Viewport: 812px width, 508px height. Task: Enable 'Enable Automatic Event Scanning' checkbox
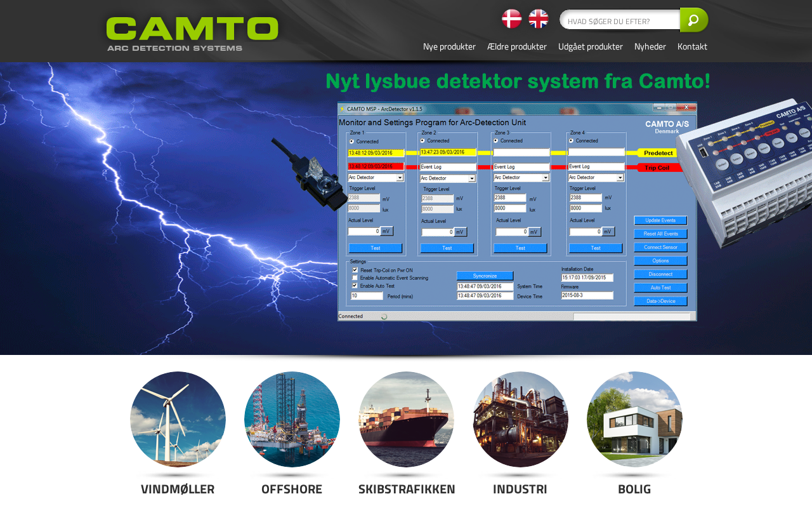[x=355, y=278]
